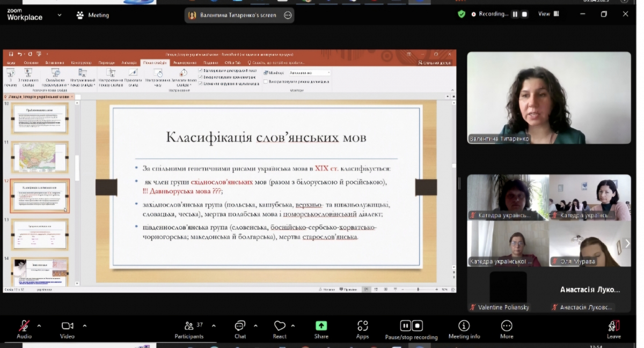Click Redo in PowerPoint quick access toolbar
Image resolution: width=644 pixels, height=348 pixels.
tap(30, 54)
